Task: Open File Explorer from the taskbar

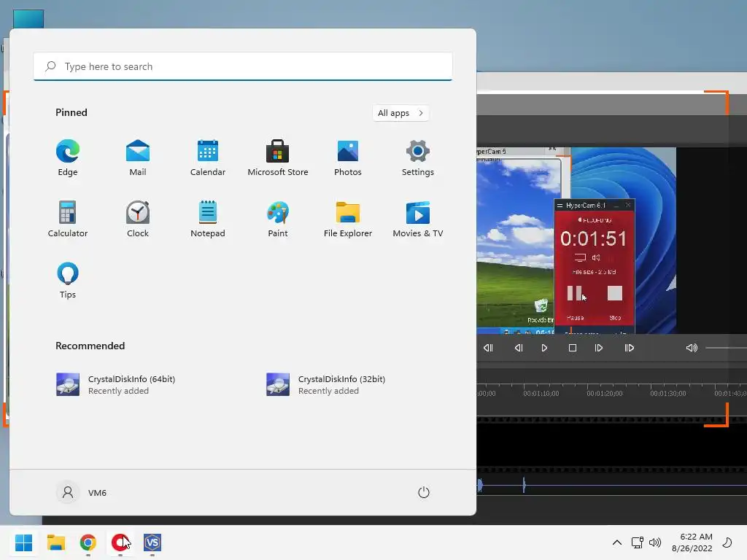Action: 55,542
